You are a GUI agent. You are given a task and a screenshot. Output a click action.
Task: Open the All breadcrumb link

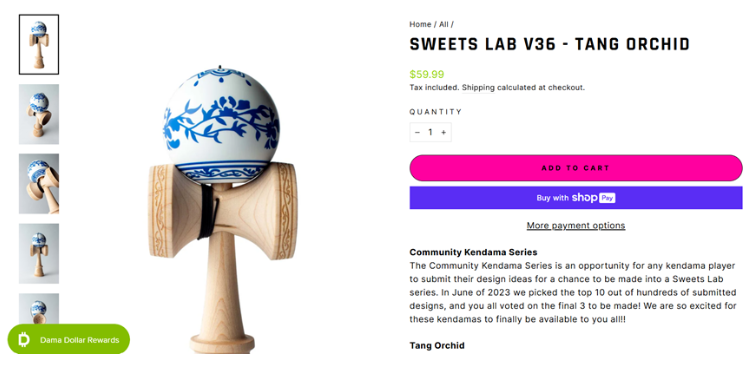click(x=443, y=24)
